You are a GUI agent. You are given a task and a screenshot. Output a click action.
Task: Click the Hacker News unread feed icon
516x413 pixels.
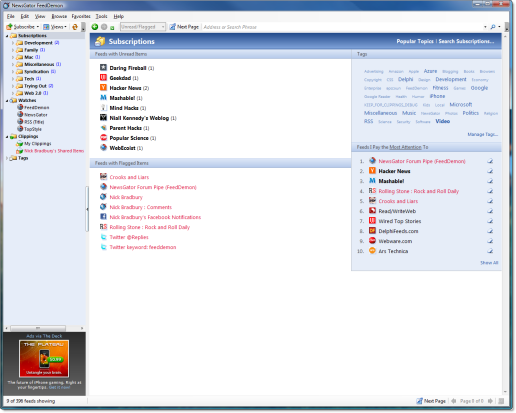(x=103, y=87)
